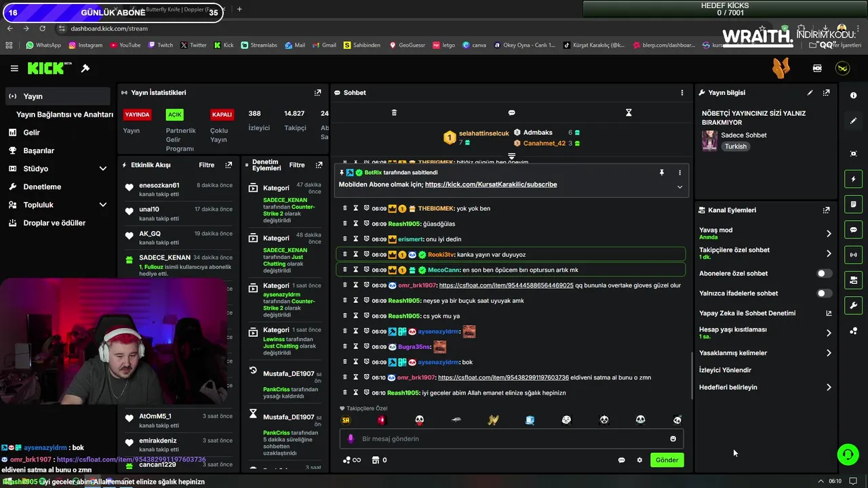Toggle Abonelere özel sohbet switch
This screenshot has height=488, width=868.
pos(824,274)
